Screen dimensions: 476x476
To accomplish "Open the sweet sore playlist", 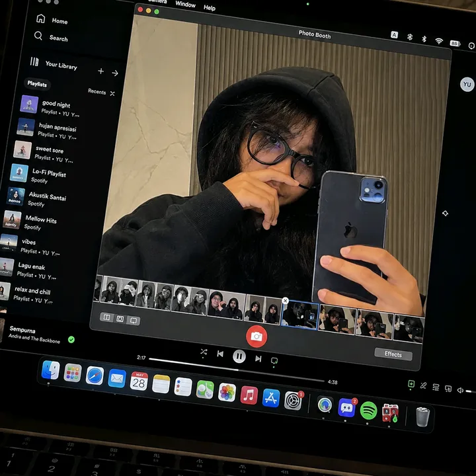I will 43,152.
